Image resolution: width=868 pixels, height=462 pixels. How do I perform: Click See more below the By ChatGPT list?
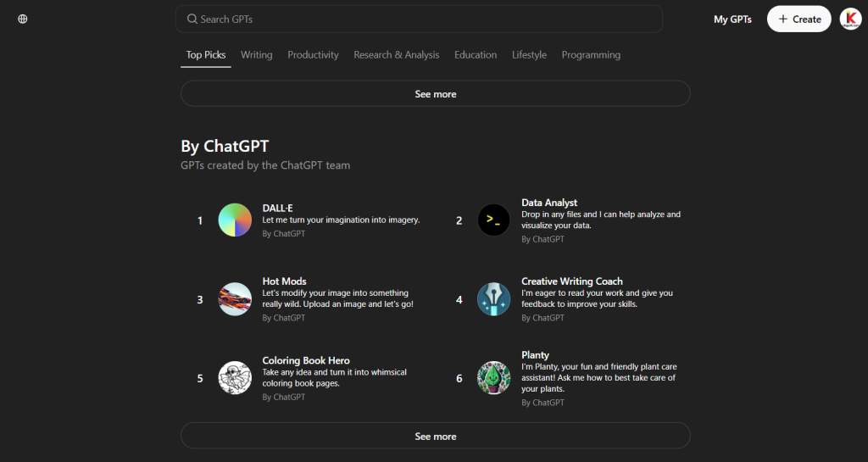coord(435,436)
